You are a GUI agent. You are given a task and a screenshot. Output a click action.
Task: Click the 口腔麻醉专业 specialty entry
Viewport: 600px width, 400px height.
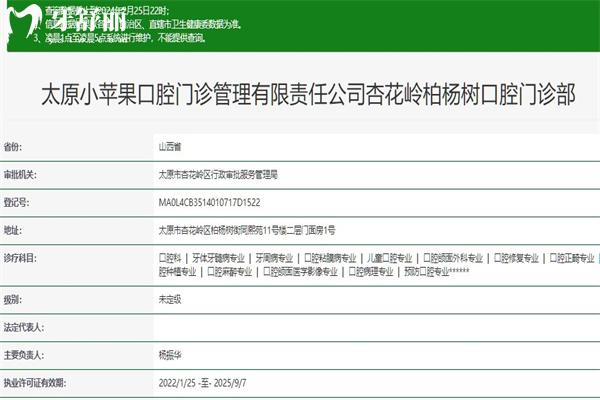point(230,272)
